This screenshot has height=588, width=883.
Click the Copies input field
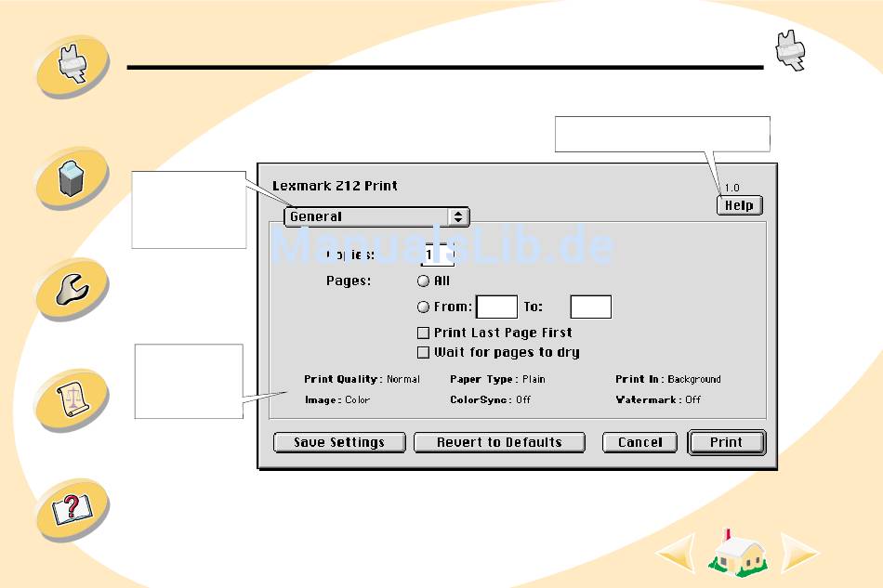tap(438, 255)
